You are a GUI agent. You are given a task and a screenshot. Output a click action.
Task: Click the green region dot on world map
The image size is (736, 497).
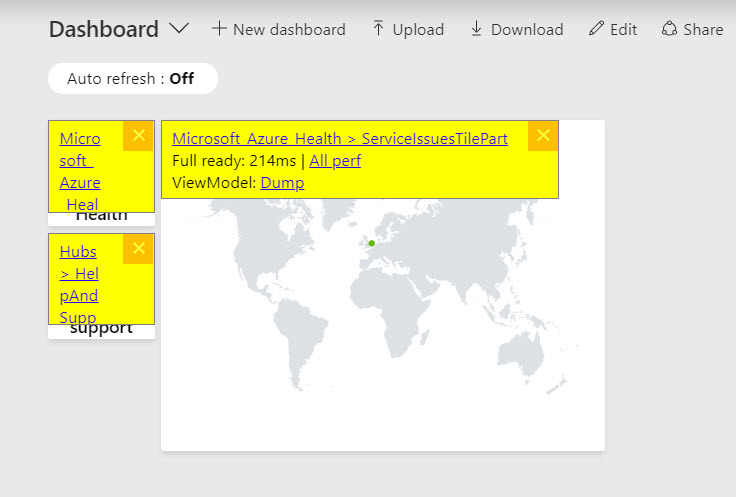click(x=371, y=243)
